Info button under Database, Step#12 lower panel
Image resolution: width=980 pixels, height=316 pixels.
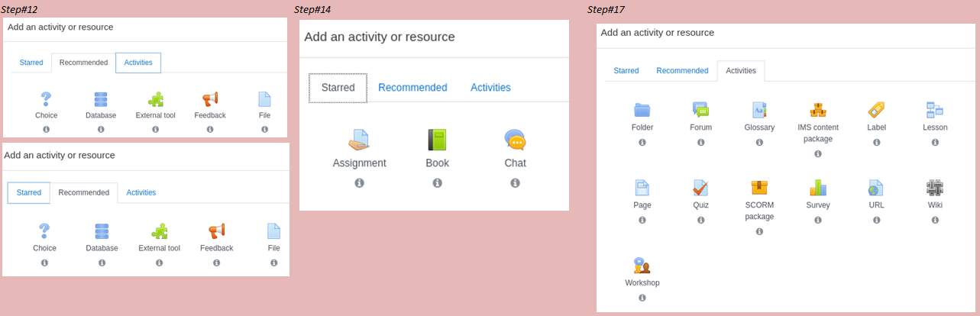[x=102, y=263]
